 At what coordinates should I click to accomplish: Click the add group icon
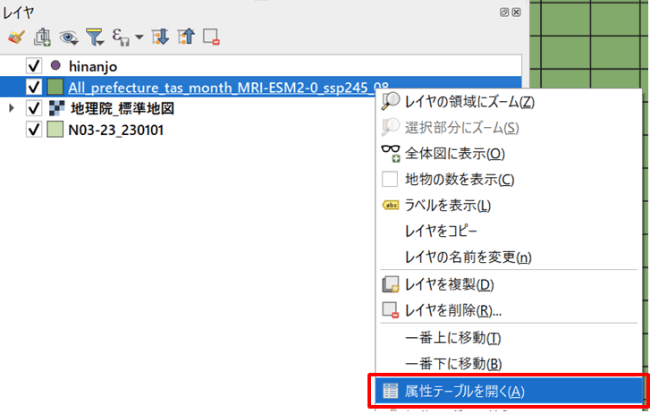point(43,37)
